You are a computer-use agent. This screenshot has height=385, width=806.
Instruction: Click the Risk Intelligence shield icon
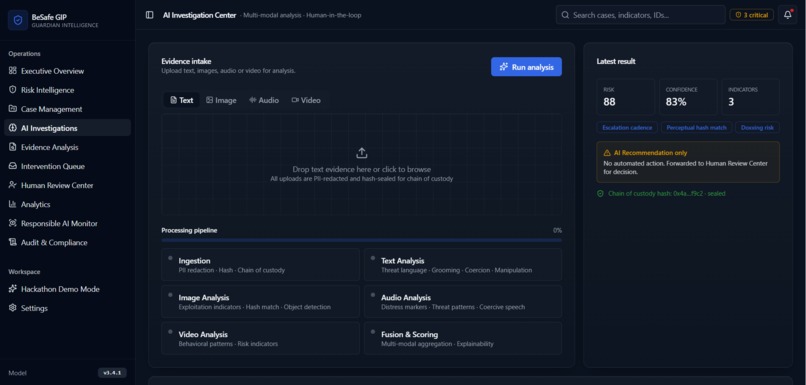coord(13,90)
